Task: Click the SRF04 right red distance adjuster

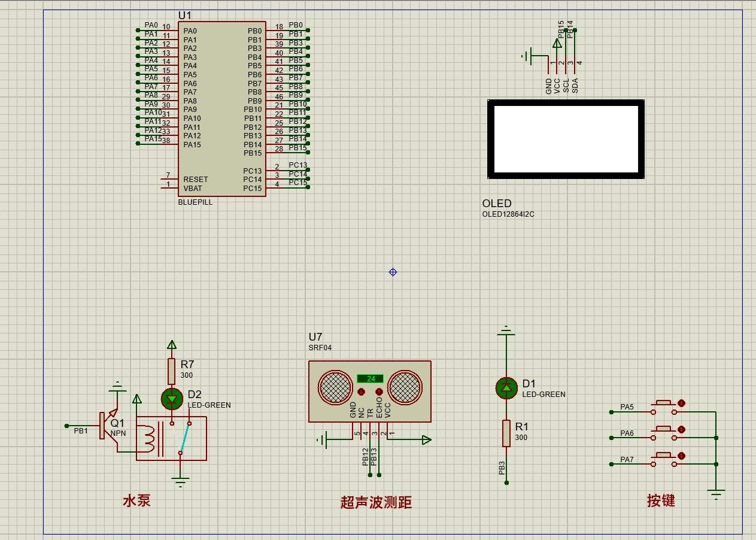Action: 379,392
